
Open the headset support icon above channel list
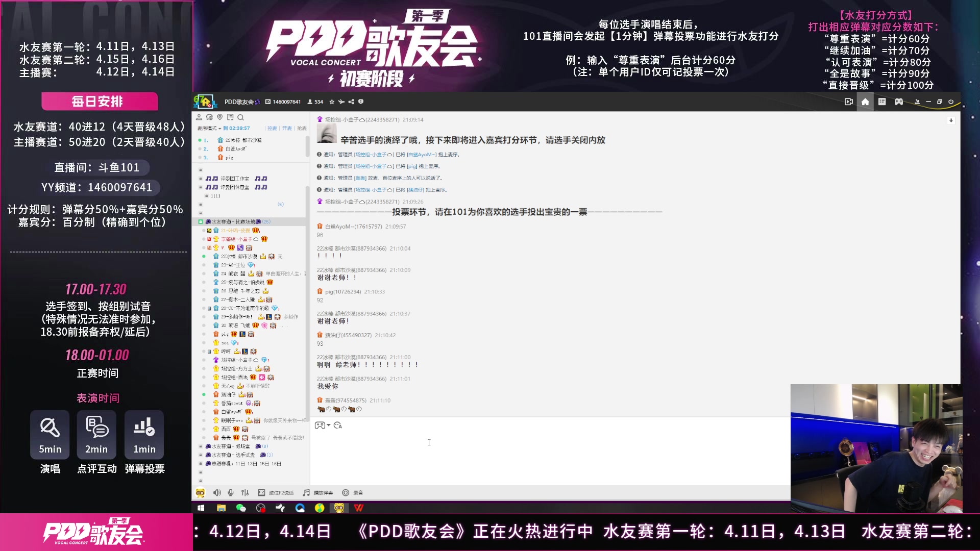pos(210,117)
